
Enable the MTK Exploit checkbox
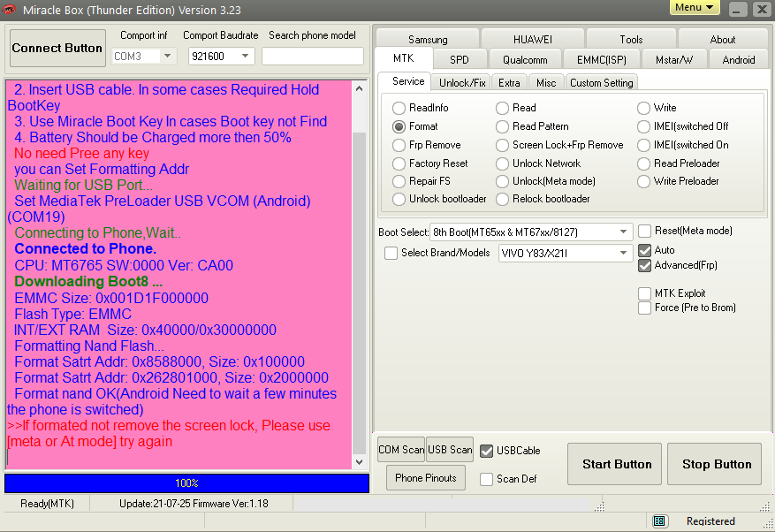point(644,293)
